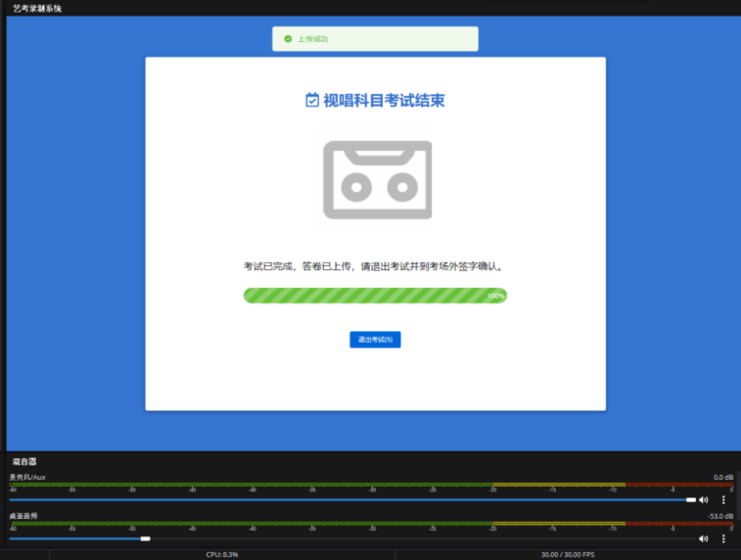Click the 桌面音频 audio level meter
741x560 pixels.
pos(371,524)
